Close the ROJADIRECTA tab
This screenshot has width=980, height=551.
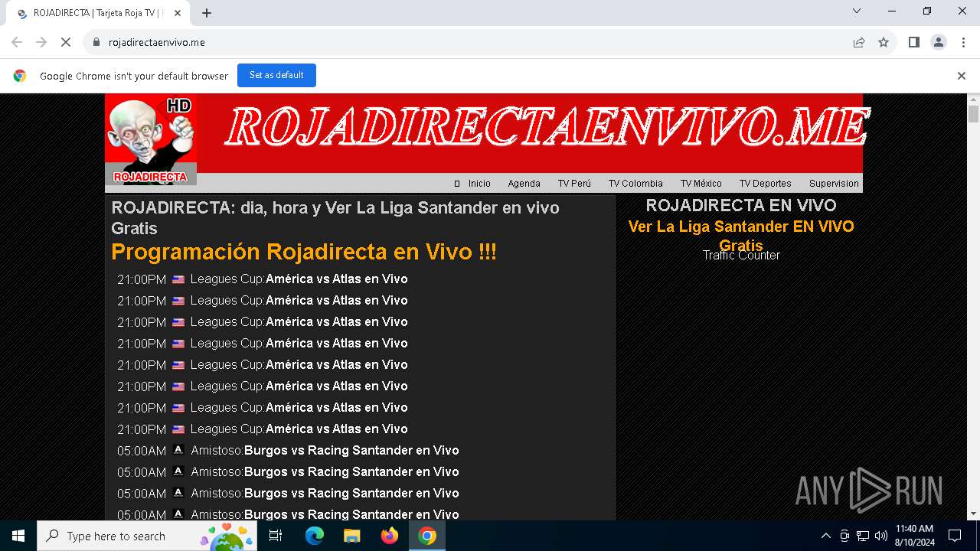[x=177, y=13]
